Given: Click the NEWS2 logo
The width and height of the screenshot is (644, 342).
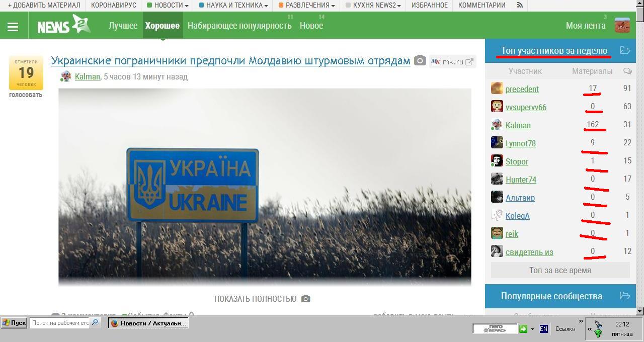Looking at the screenshot, I should click(x=64, y=25).
